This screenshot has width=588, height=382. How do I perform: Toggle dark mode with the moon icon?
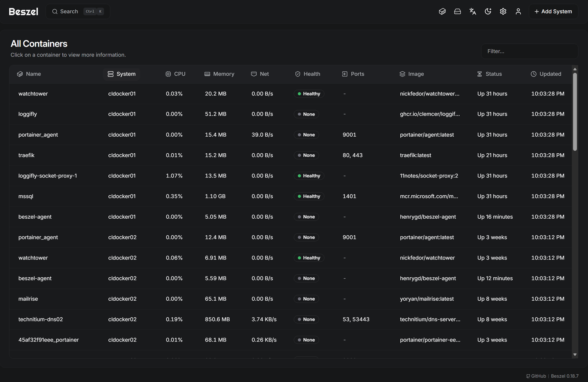coord(488,12)
